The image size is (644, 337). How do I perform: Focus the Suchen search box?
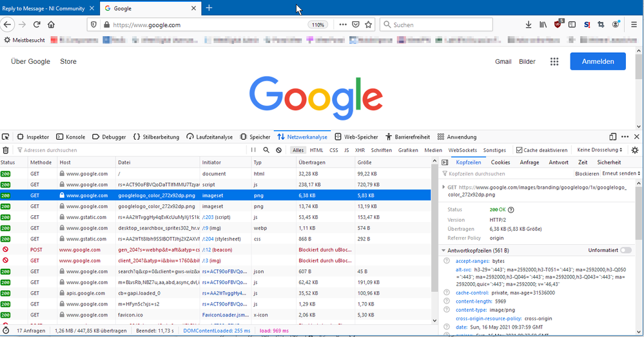[436, 24]
